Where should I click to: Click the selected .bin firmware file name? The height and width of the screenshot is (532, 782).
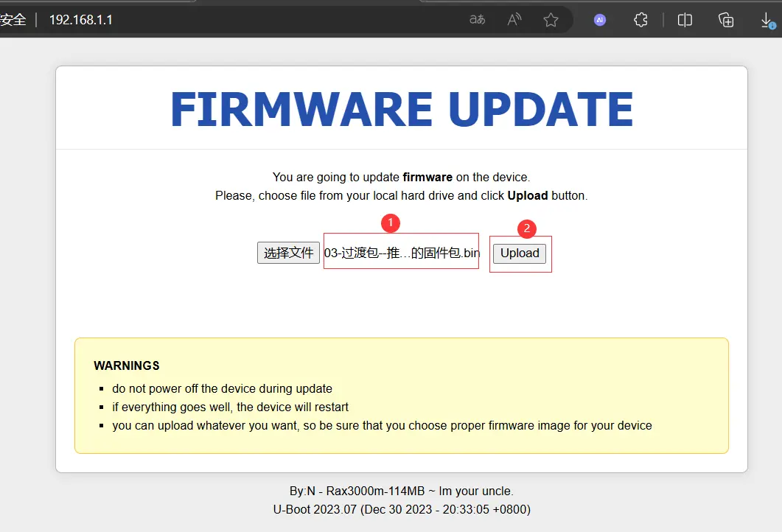pos(402,253)
